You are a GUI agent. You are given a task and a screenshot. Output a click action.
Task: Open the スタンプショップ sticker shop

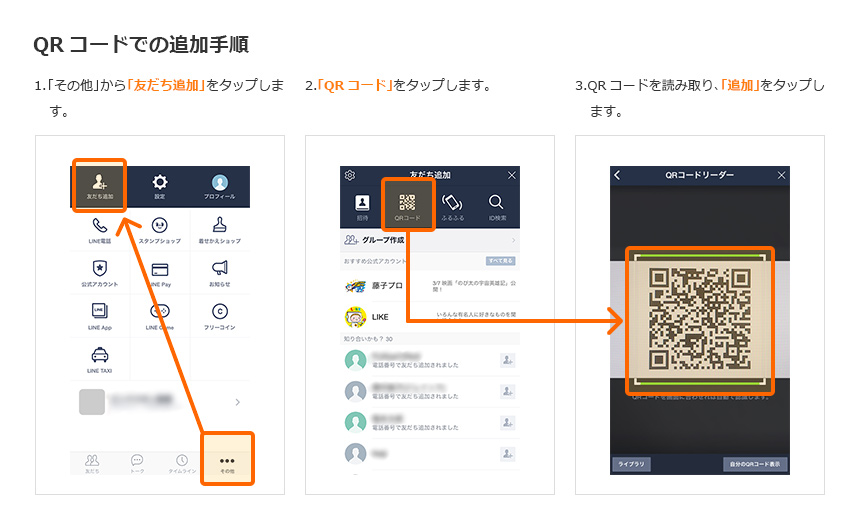[160, 230]
